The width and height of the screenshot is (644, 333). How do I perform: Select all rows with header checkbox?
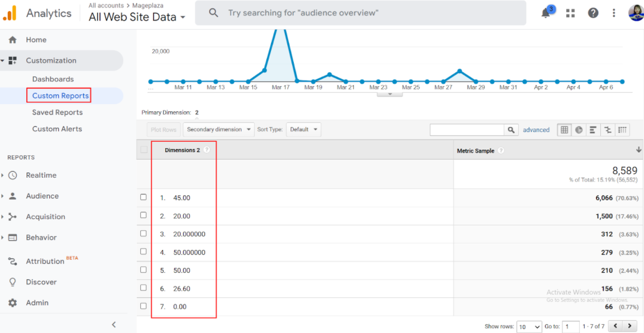point(144,150)
